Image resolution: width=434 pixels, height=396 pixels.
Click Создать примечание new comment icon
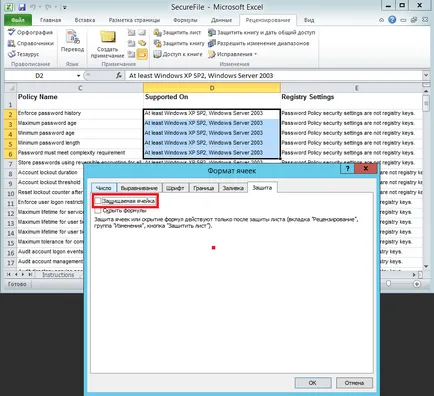(x=107, y=37)
